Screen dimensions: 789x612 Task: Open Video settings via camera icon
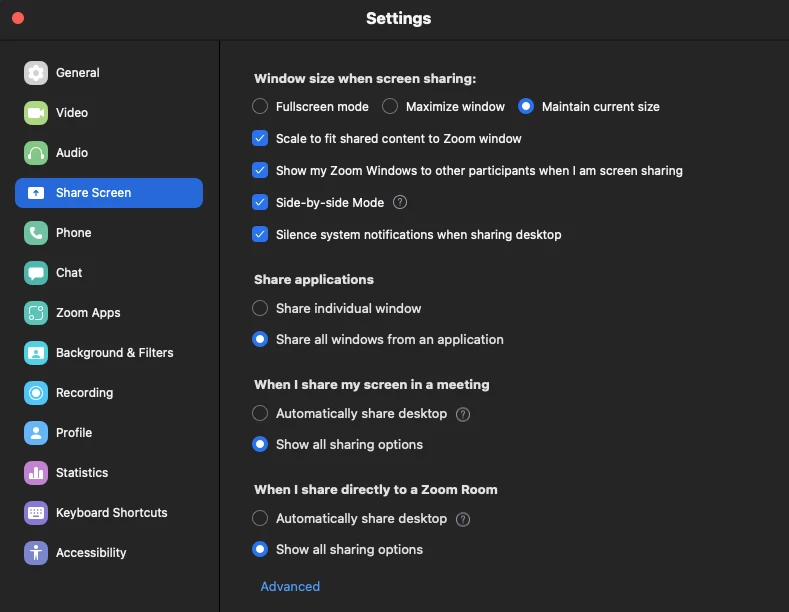click(36, 113)
